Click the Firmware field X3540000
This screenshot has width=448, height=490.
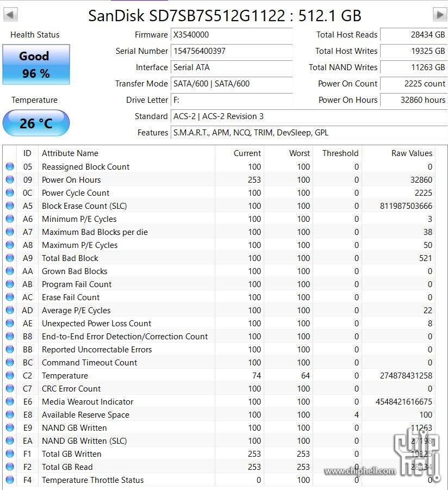pos(232,35)
